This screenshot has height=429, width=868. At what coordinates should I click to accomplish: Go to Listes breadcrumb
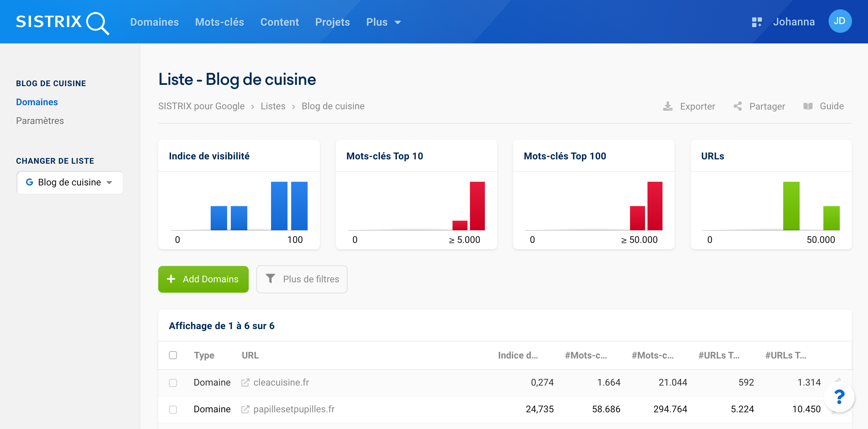[273, 106]
